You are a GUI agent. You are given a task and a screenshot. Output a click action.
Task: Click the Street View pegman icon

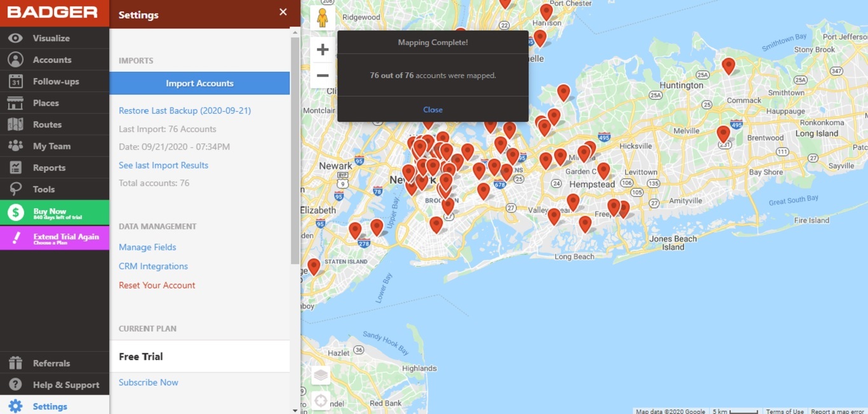tap(322, 18)
